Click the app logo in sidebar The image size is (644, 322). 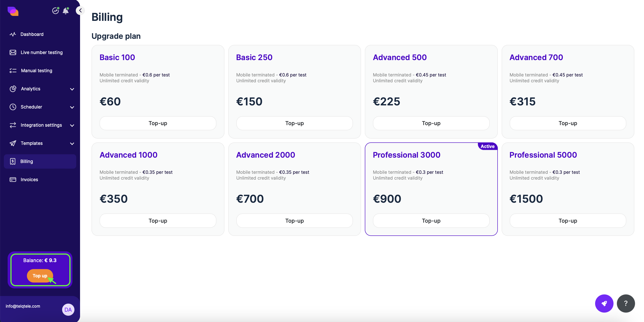pos(13,11)
